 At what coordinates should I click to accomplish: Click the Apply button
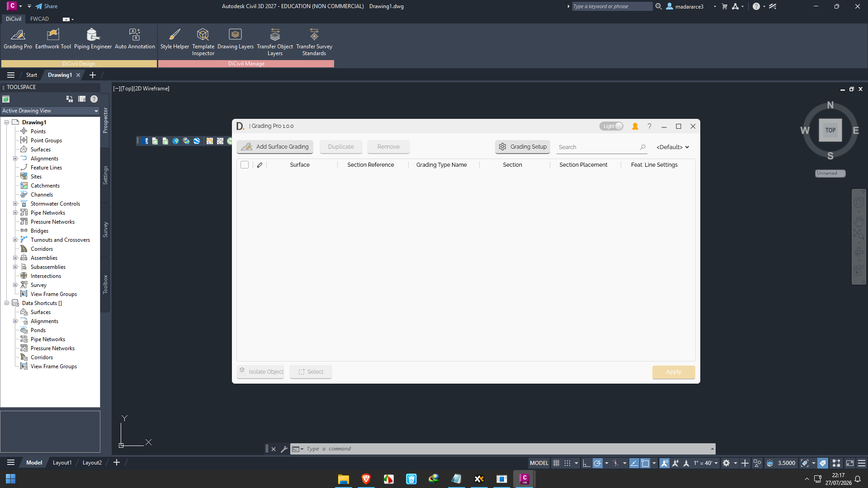click(x=674, y=372)
